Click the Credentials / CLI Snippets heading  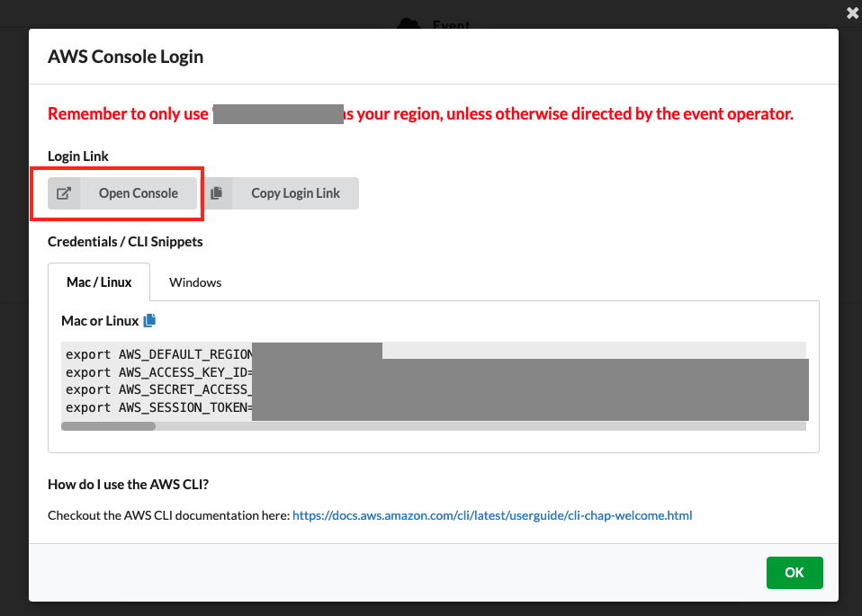pyautogui.click(x=125, y=242)
